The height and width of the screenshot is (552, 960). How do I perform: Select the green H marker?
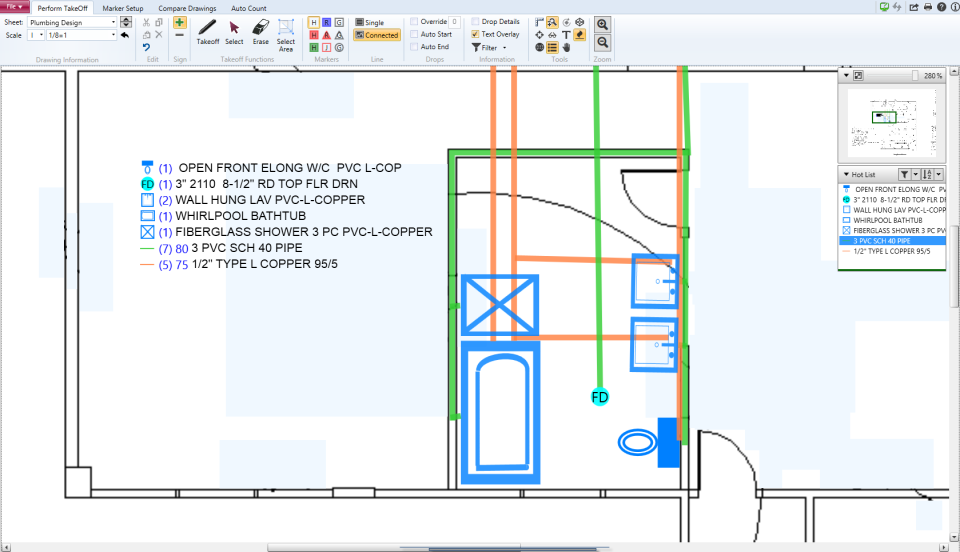pos(313,47)
